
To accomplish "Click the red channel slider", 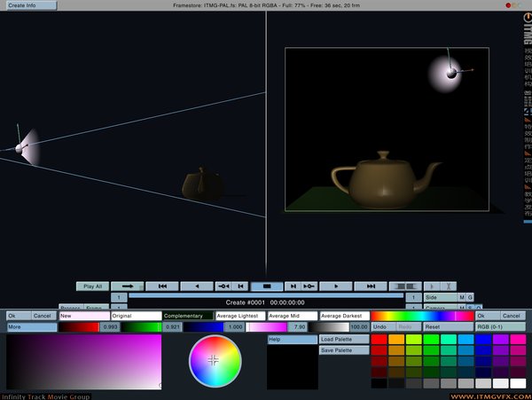I will click(80, 327).
